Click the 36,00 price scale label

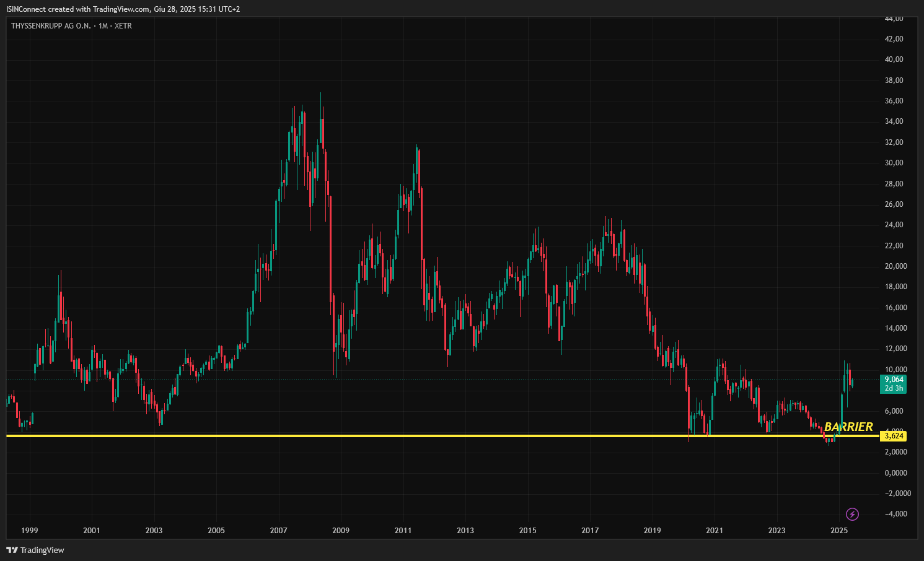click(x=894, y=101)
